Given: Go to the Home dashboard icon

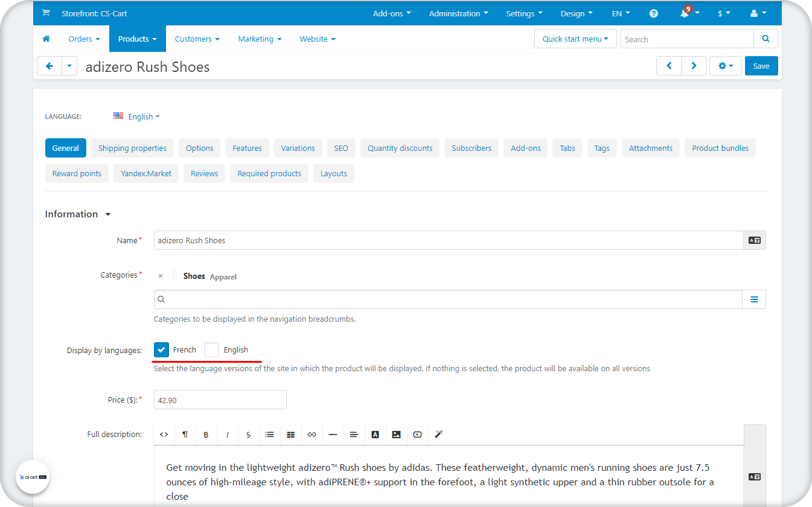Looking at the screenshot, I should click(46, 39).
